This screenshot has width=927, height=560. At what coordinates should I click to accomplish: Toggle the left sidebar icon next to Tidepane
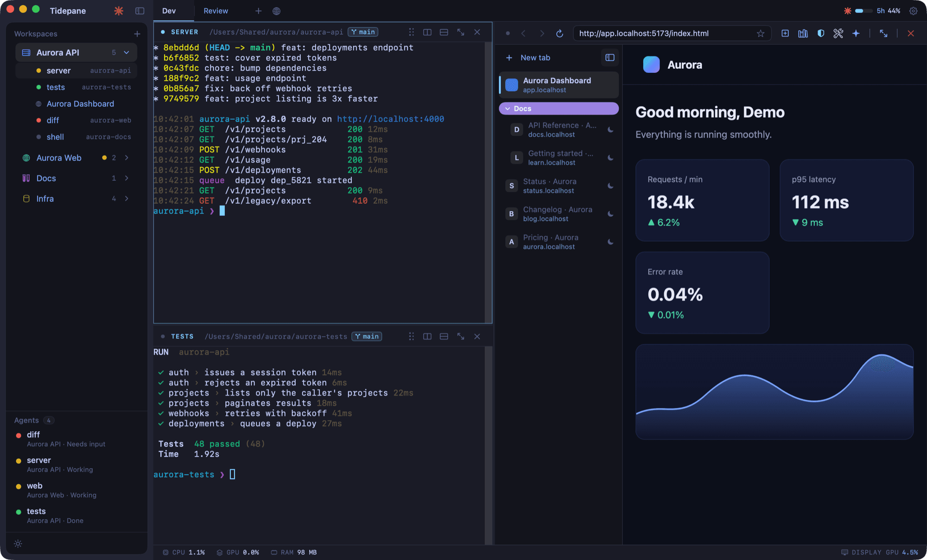pyautogui.click(x=140, y=11)
